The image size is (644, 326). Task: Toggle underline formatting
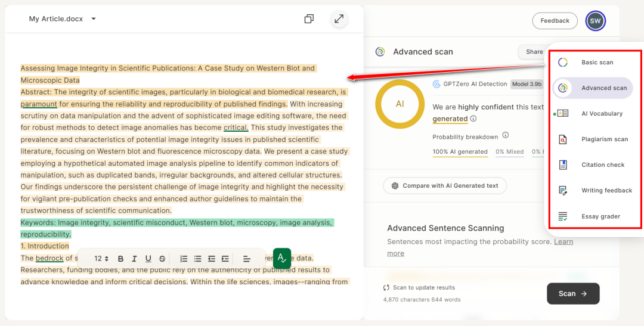(148, 259)
